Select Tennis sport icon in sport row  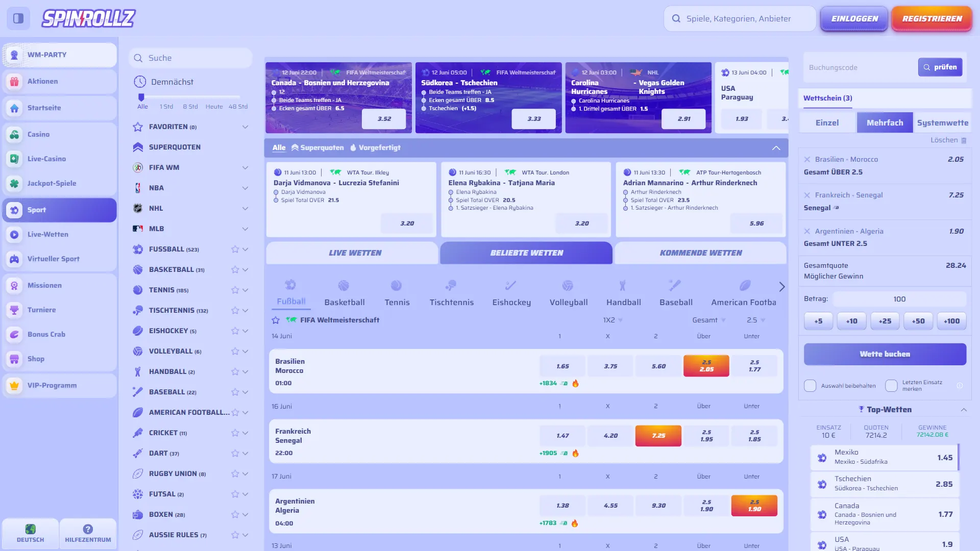coord(397,285)
